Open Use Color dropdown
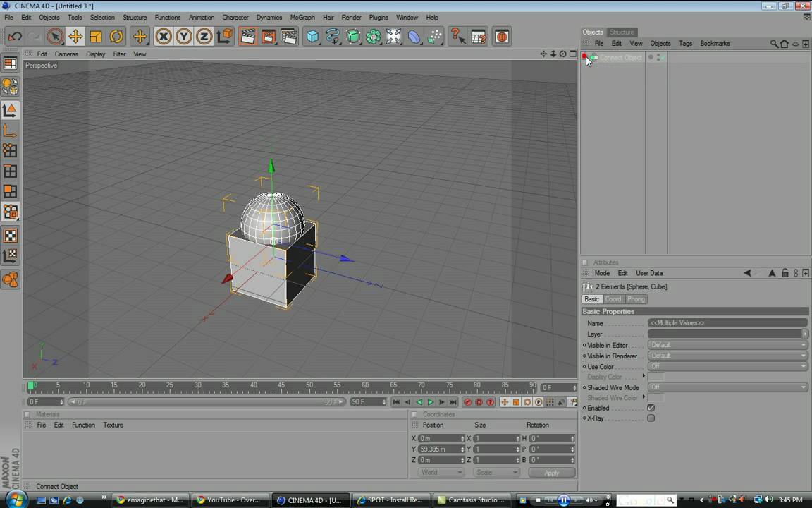Screen dimensions: 812x508 tap(727, 366)
